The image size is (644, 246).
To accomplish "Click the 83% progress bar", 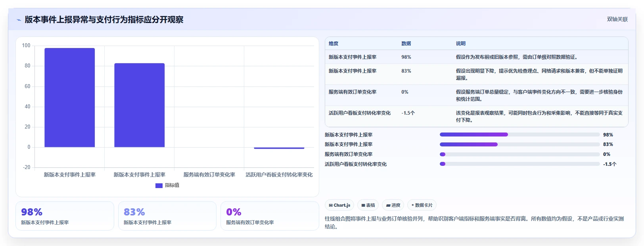I will (520, 144).
